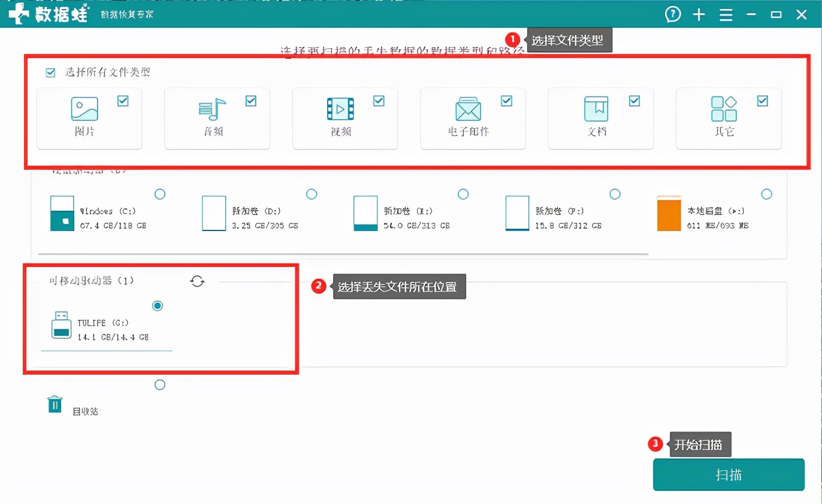Select the Windows (C:) radio button

pos(159,194)
